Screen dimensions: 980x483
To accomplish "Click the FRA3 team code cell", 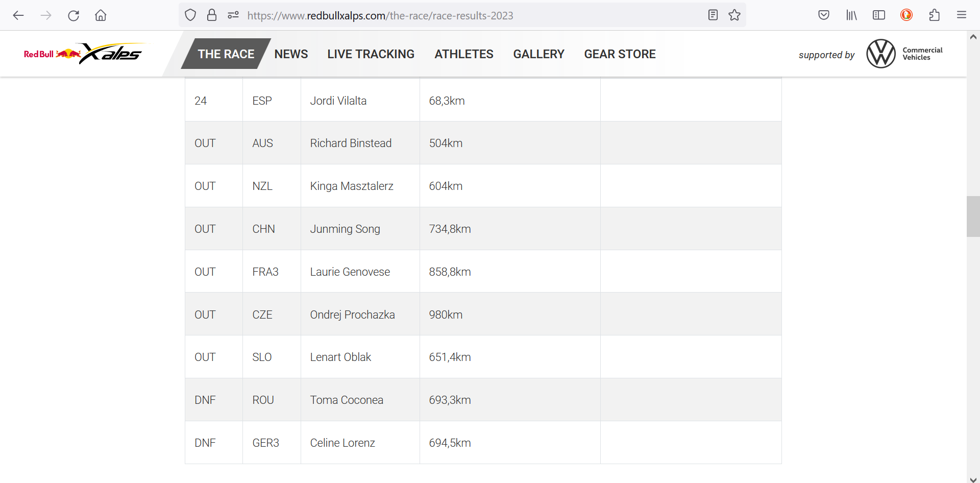I will click(x=272, y=272).
